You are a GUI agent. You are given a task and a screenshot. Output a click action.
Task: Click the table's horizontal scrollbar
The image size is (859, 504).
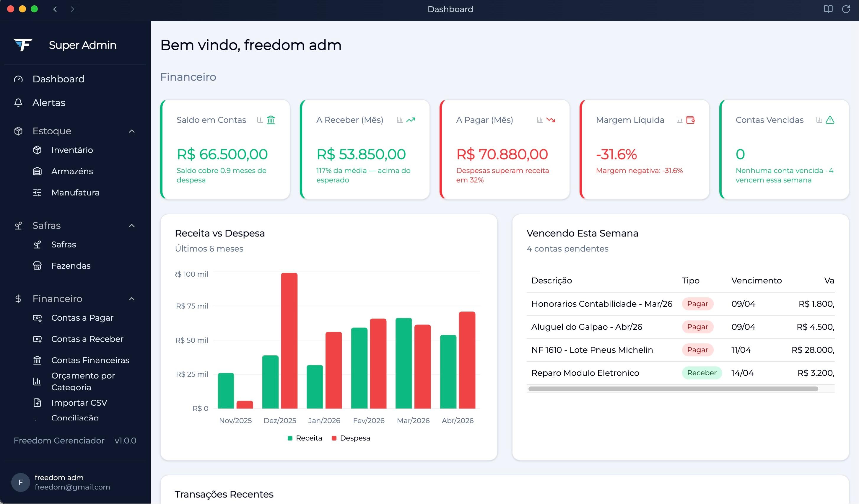[673, 389]
